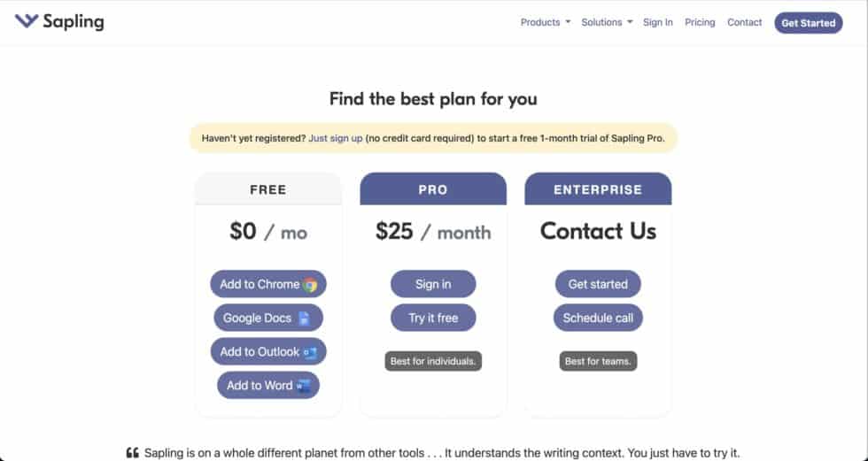Click the Sapling logo icon
Viewport: 868px width, 461px height.
click(x=27, y=21)
